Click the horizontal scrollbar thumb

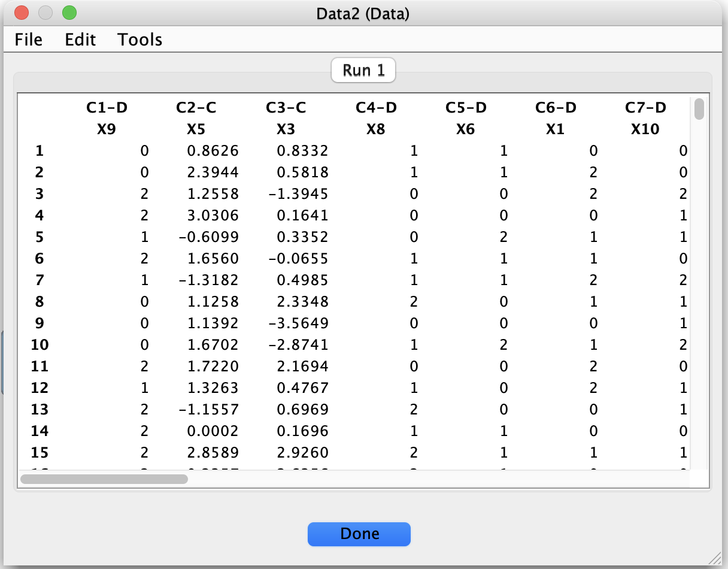pos(104,479)
